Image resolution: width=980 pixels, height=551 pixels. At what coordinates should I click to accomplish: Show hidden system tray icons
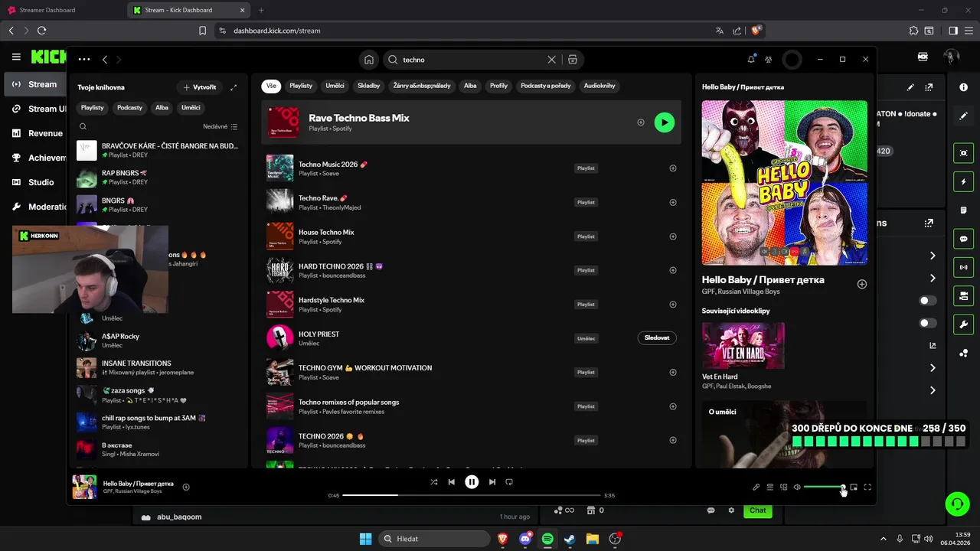point(883,539)
